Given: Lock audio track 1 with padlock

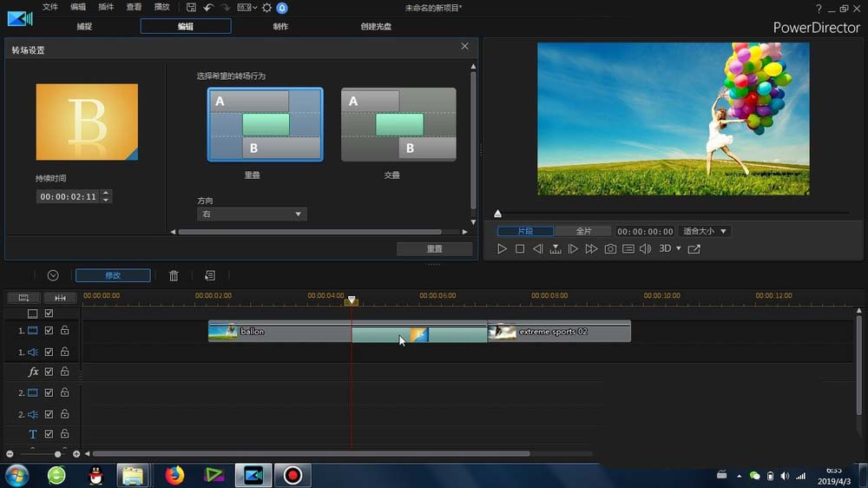Looking at the screenshot, I should point(64,352).
